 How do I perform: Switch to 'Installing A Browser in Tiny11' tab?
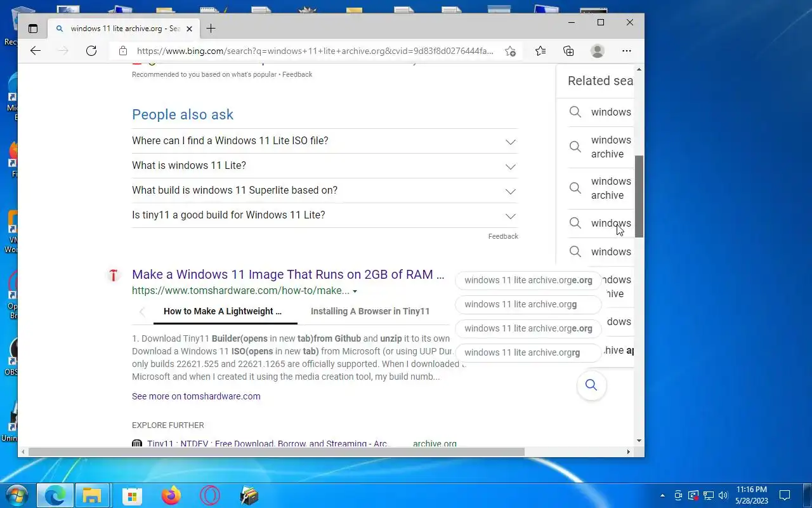click(370, 311)
